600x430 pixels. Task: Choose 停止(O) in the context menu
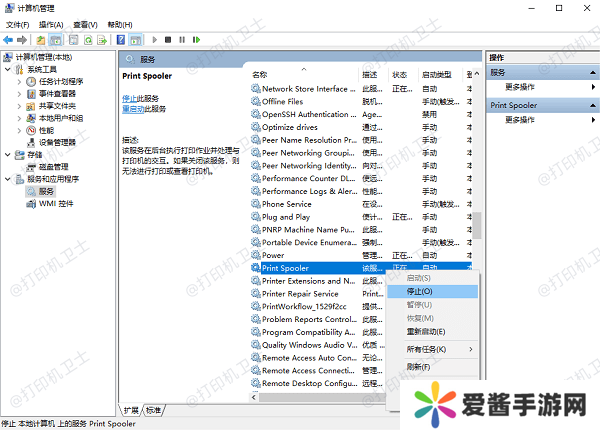420,291
